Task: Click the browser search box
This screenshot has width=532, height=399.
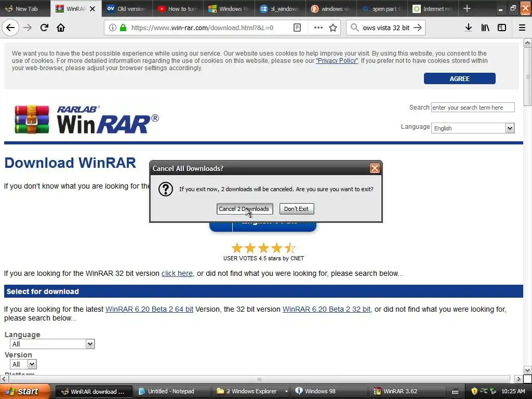Action: [x=385, y=28]
